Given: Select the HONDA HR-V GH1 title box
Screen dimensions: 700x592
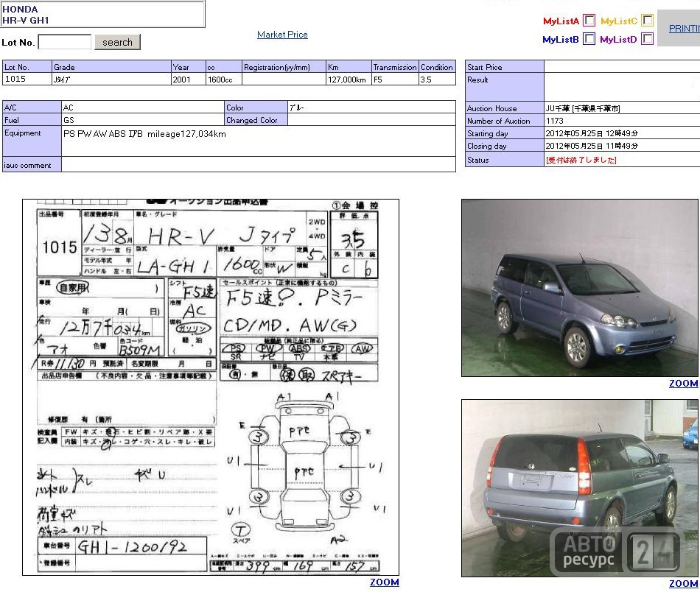Looking at the screenshot, I should pos(102,14).
